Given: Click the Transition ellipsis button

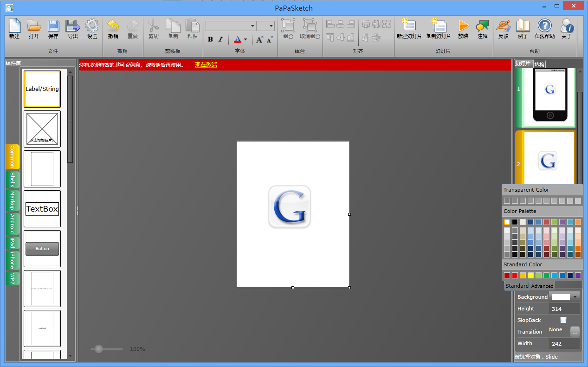Looking at the screenshot, I should [x=575, y=331].
